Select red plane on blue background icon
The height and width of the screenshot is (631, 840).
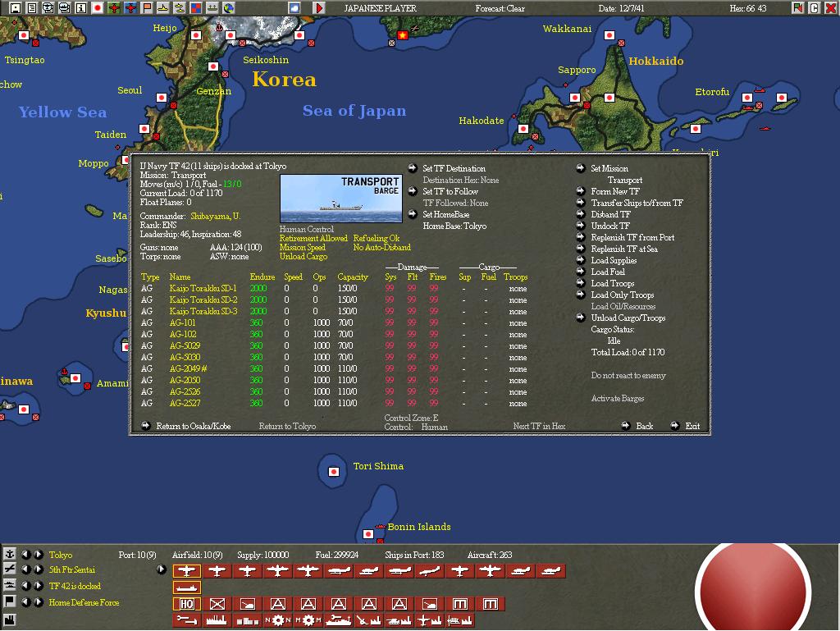(130, 7)
